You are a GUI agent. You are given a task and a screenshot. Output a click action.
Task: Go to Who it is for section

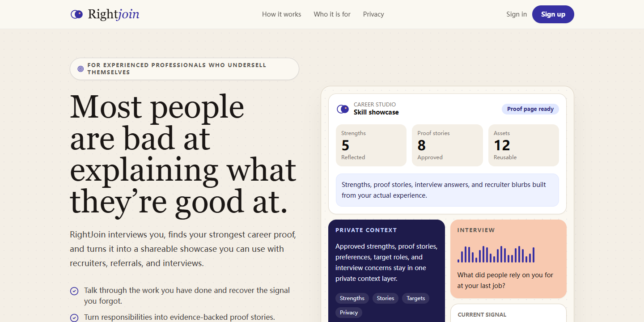[x=332, y=14]
